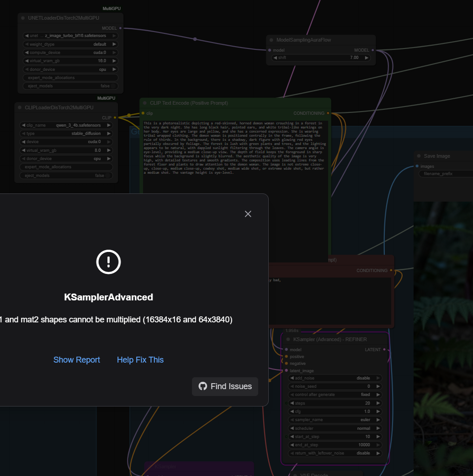The image size is (473, 476).
Task: Open the Show Report link
Action: [76, 360]
